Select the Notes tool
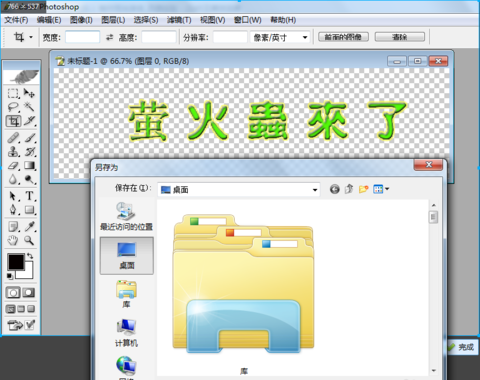Viewport: 480px width, 380px height. (x=13, y=227)
